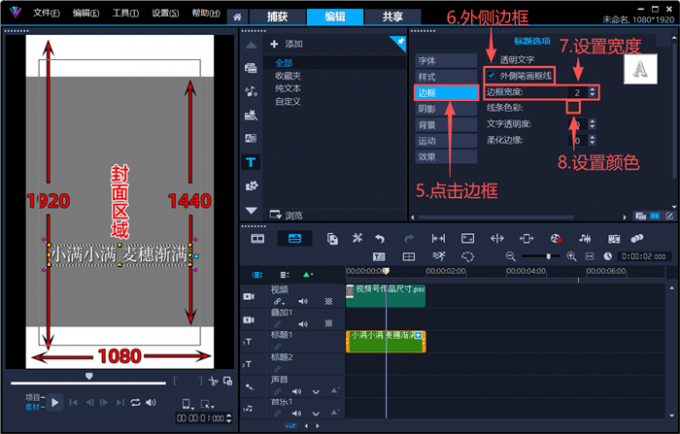Switch to the 共享 tab
Viewport: 680px width, 434px height.
click(392, 17)
